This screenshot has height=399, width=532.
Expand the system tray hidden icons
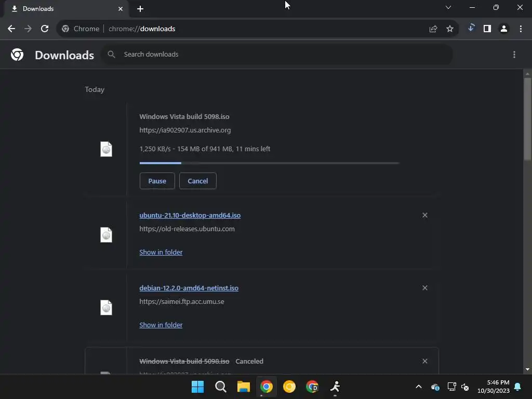[419, 387]
